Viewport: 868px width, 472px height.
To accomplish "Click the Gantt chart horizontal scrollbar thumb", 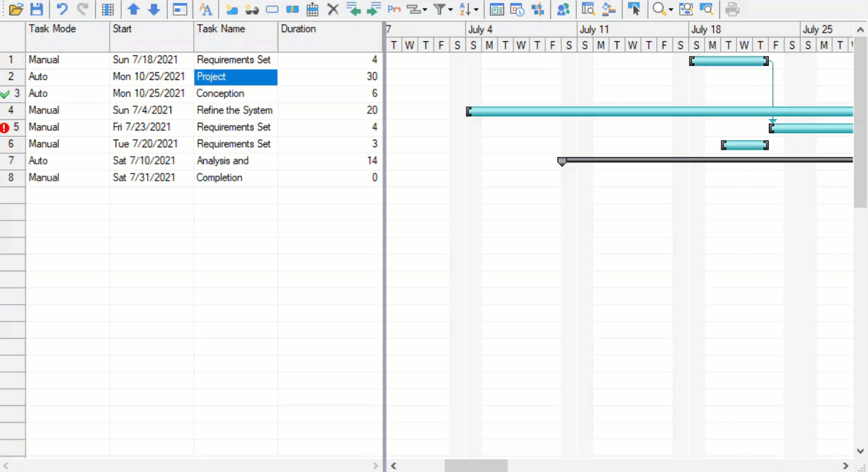I will point(476,466).
